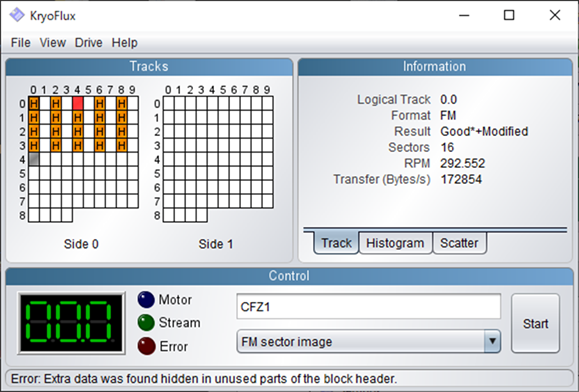This screenshot has height=392, width=579.
Task: Select Side 0 track 08 orange H cell
Action: click(x=122, y=103)
